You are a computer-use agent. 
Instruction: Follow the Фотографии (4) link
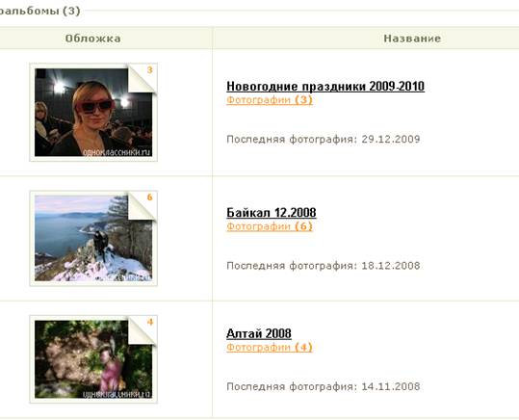pos(270,348)
